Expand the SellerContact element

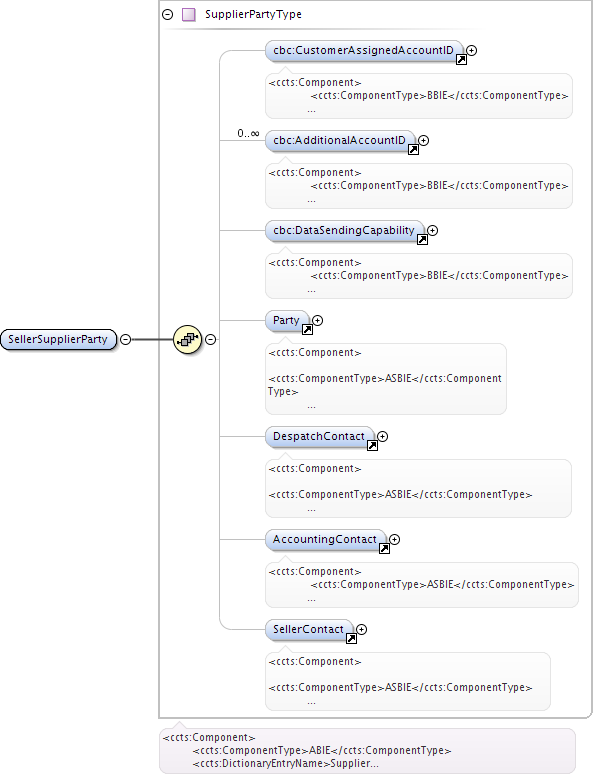pos(362,629)
